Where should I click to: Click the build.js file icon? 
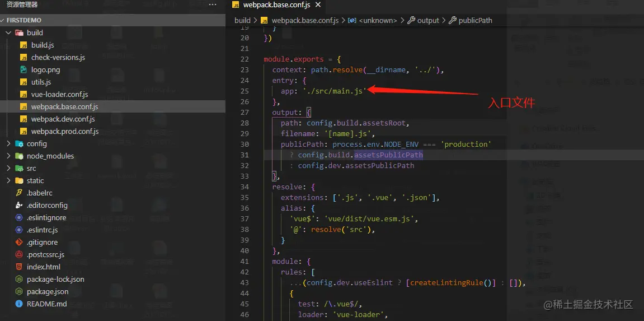coord(23,45)
